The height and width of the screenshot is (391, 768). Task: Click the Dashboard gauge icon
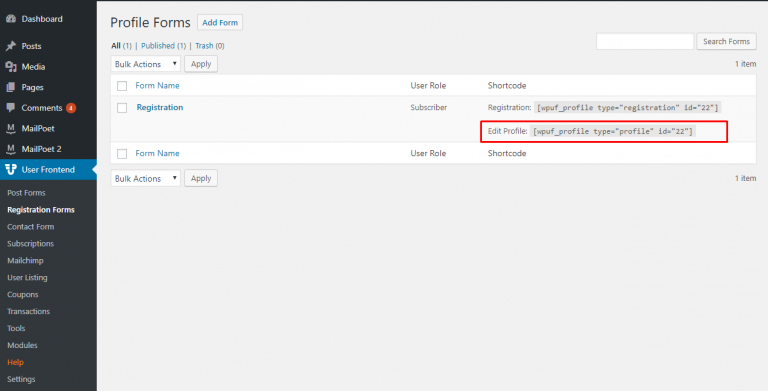[11, 19]
